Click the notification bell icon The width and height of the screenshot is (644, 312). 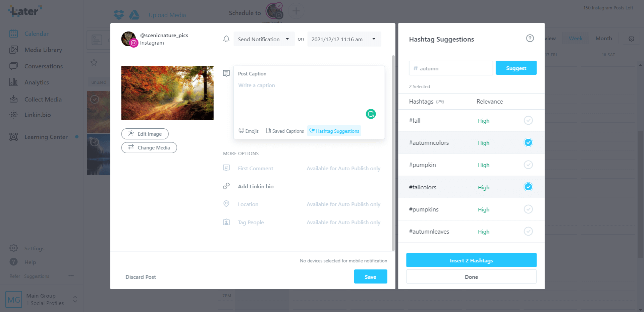tap(226, 39)
